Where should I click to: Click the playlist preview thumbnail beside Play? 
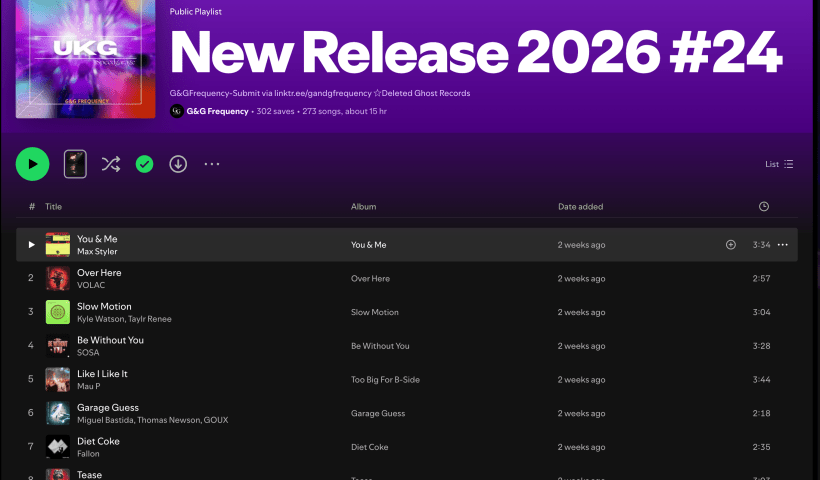tap(75, 164)
